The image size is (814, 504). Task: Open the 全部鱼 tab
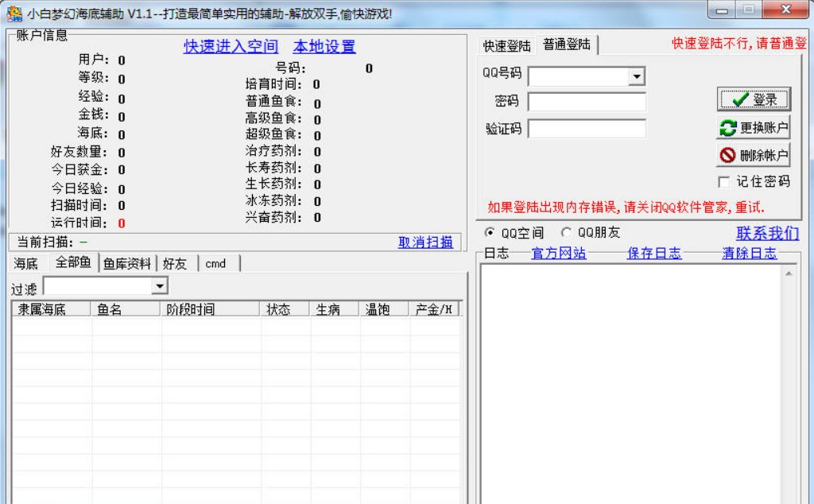73,262
